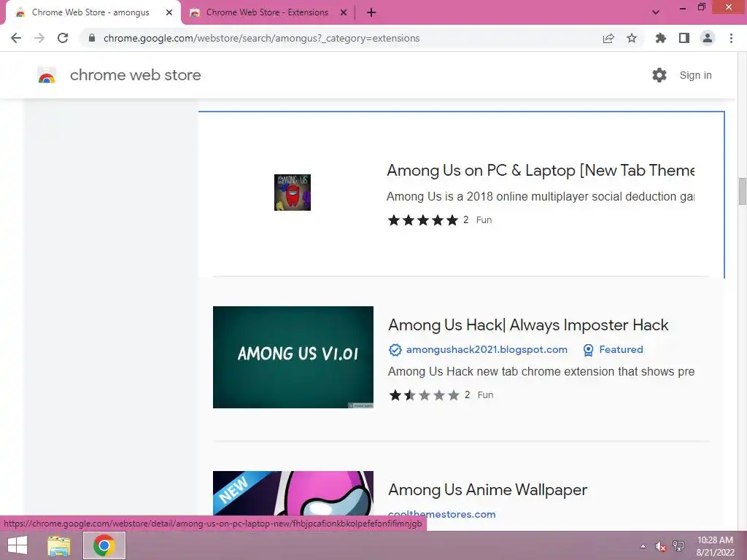747x560 pixels.
Task: Click the Featured label
Action: click(x=621, y=349)
